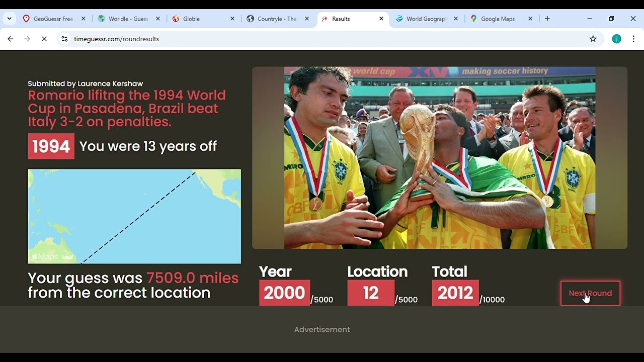Viewport: 644px width, 362px height.
Task: Close the Google Maps tab
Action: pyautogui.click(x=530, y=19)
